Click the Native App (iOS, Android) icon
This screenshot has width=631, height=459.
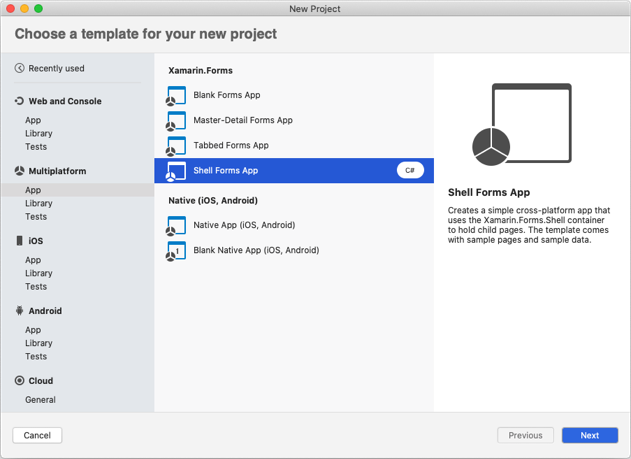tap(176, 226)
